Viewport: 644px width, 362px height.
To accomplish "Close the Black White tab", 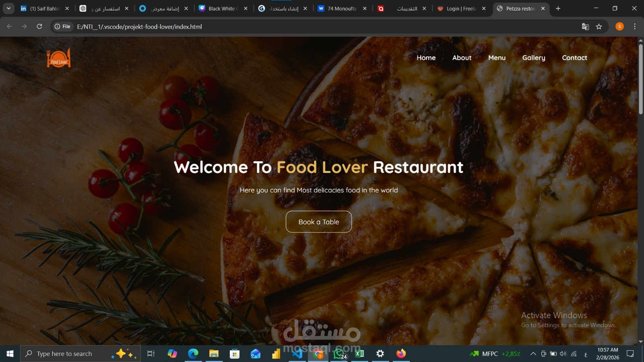I will (x=246, y=8).
